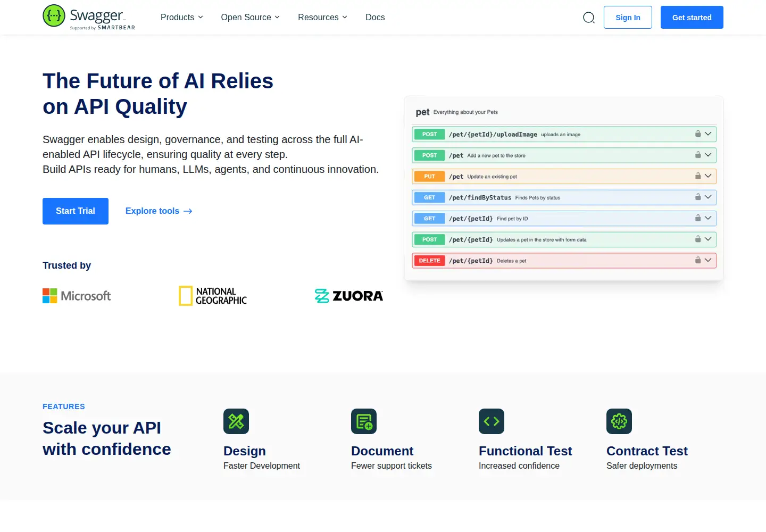
Task: Expand the 'Add a new pet' chevron
Action: click(708, 155)
